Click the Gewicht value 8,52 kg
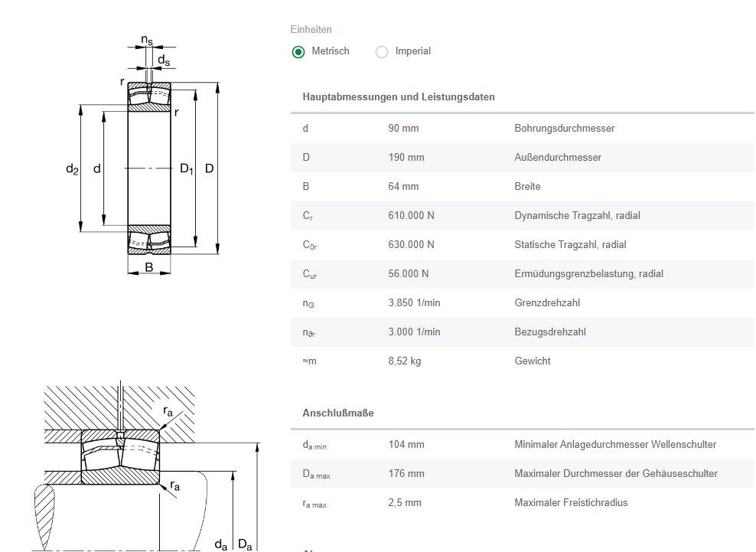This screenshot has height=552, width=756. pyautogui.click(x=404, y=361)
